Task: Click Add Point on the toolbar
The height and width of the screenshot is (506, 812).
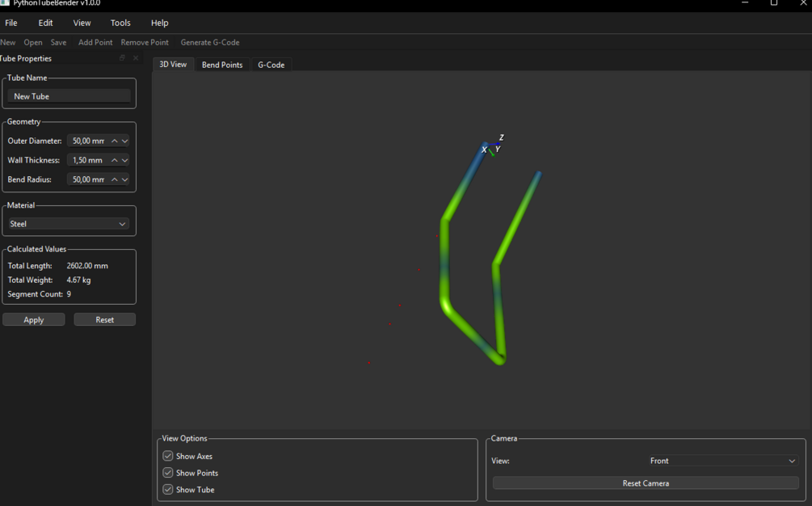Action: 95,42
